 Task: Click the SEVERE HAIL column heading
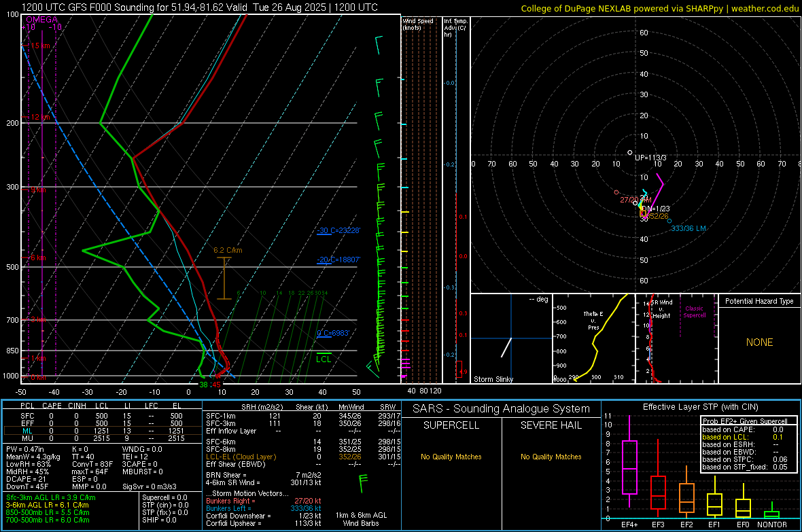point(551,425)
